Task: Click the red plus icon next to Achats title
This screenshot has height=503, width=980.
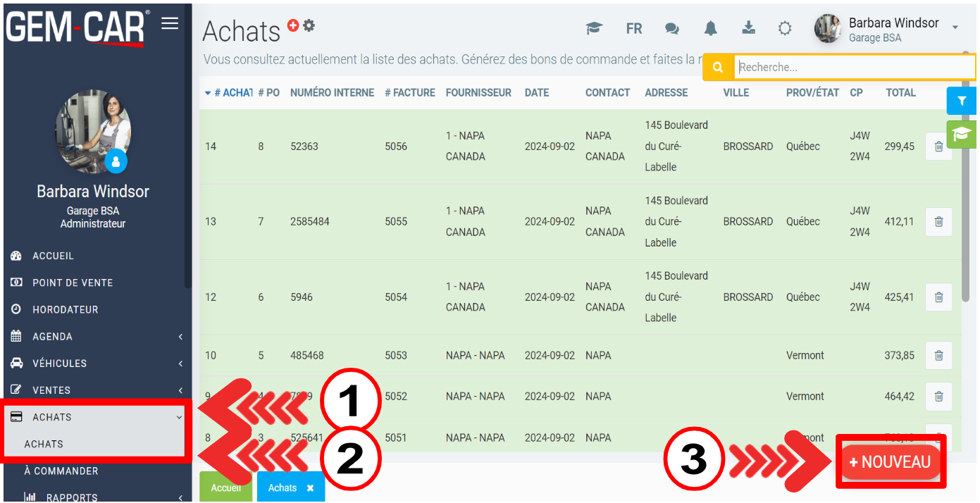Action: pyautogui.click(x=294, y=26)
